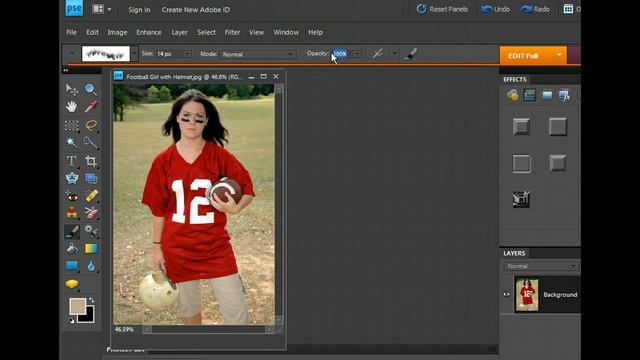Screen dimensions: 640x360
Task: Expand tablet options arrow beside airbrush
Action: pos(394,53)
